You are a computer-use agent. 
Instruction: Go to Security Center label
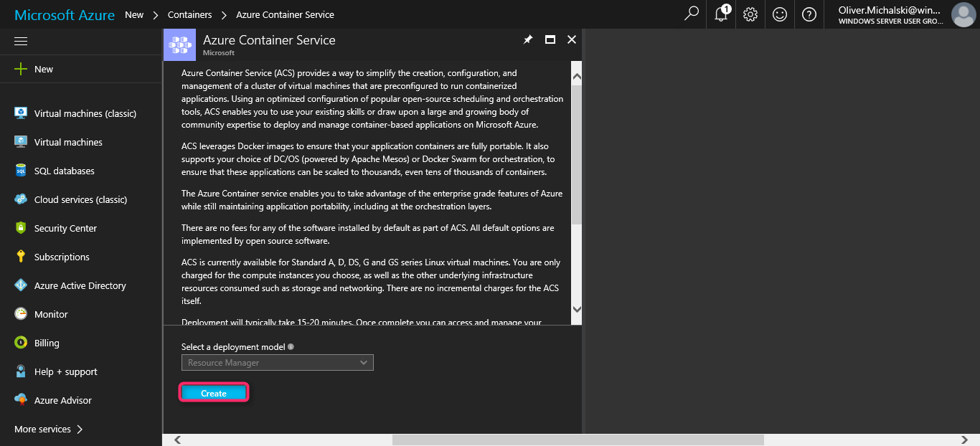click(65, 228)
